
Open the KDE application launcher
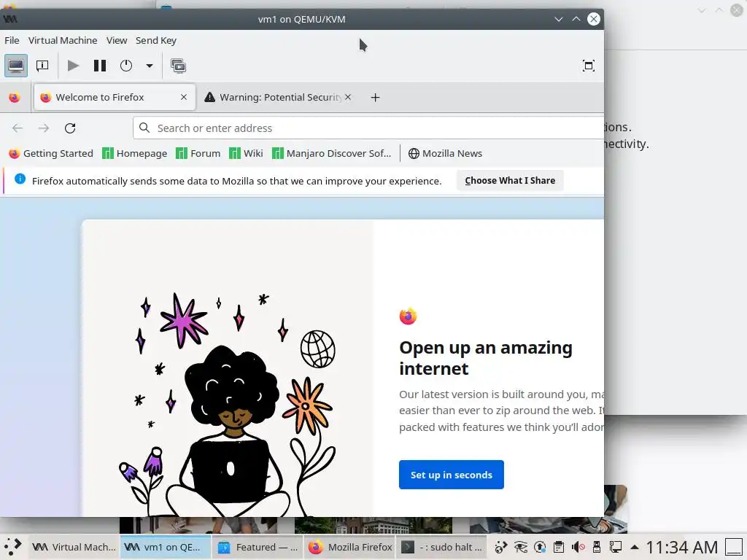tap(13, 547)
